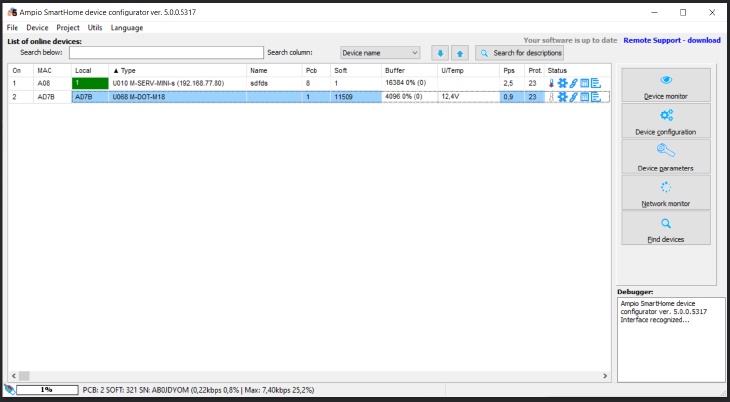Click the table status icon in A08 row

[584, 83]
